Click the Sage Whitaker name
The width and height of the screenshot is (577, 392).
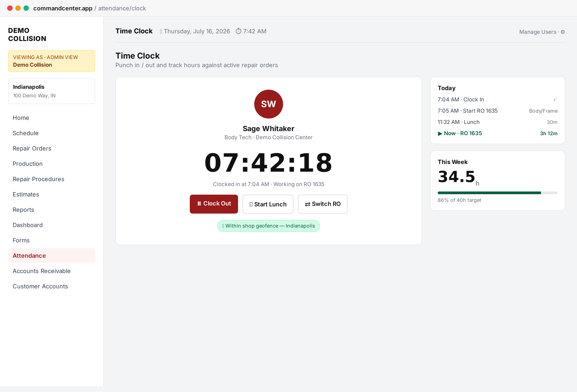tap(268, 128)
